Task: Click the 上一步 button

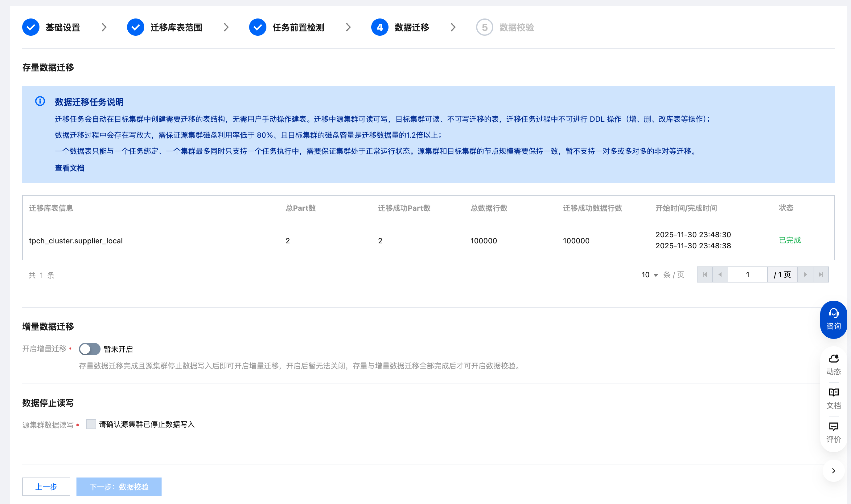Action: (x=46, y=486)
